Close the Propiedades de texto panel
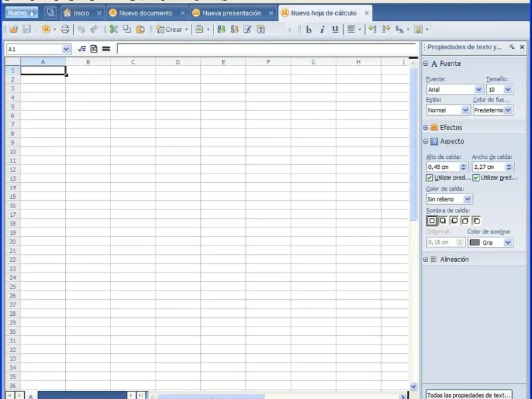This screenshot has width=532, height=399. click(x=522, y=47)
